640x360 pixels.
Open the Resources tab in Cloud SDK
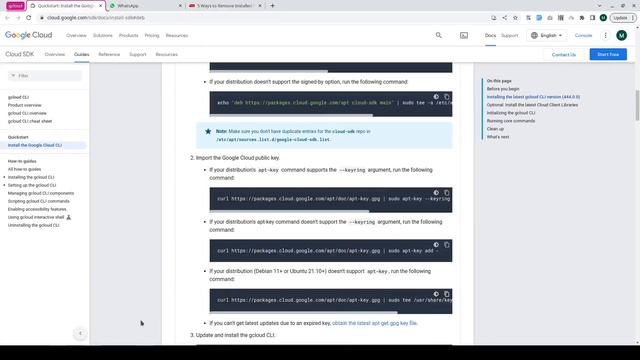point(167,54)
